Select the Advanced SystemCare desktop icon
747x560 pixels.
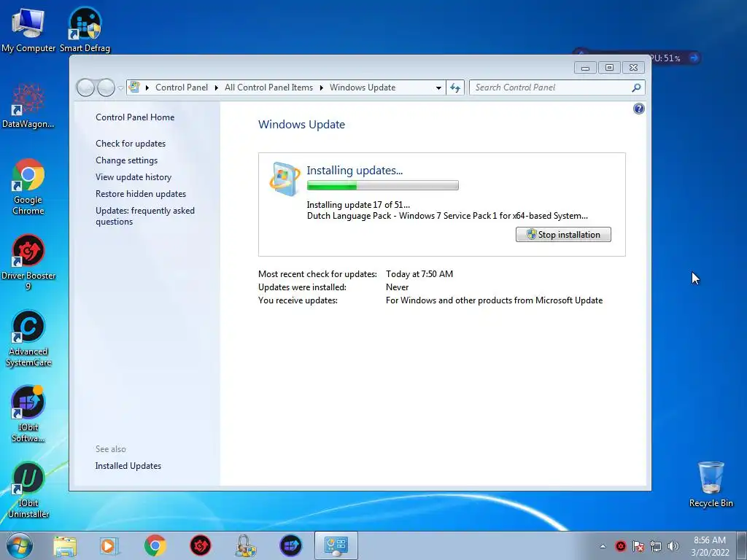tap(28, 338)
